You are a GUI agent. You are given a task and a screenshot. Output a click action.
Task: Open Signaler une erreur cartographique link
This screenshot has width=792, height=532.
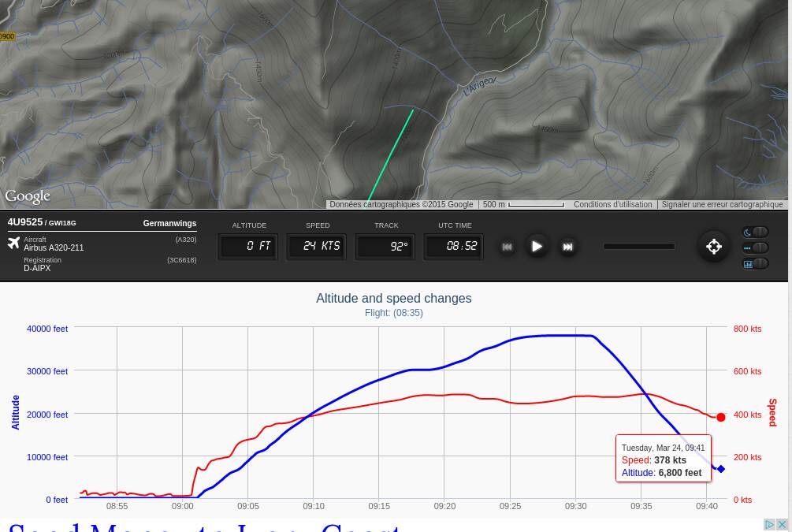click(x=723, y=205)
